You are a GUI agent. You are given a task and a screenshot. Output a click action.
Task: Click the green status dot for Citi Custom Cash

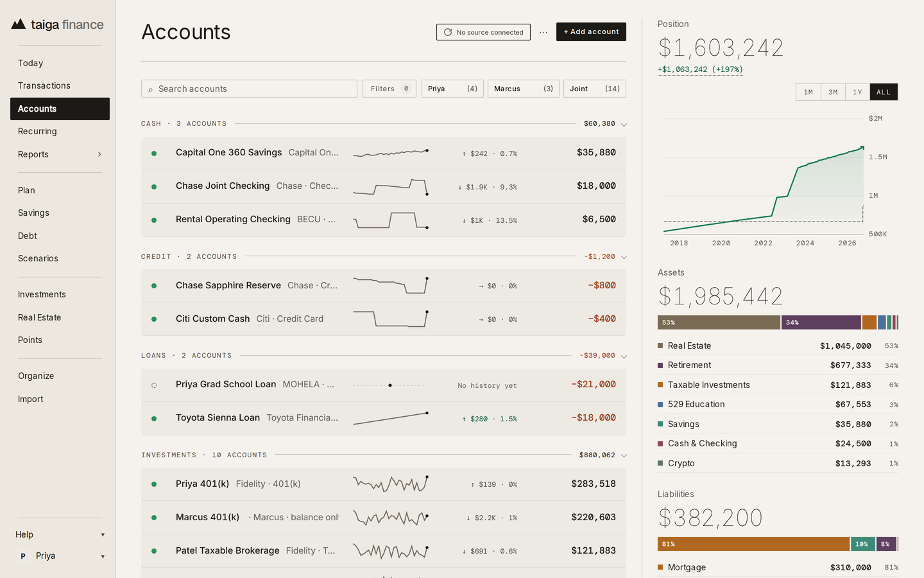tap(154, 319)
